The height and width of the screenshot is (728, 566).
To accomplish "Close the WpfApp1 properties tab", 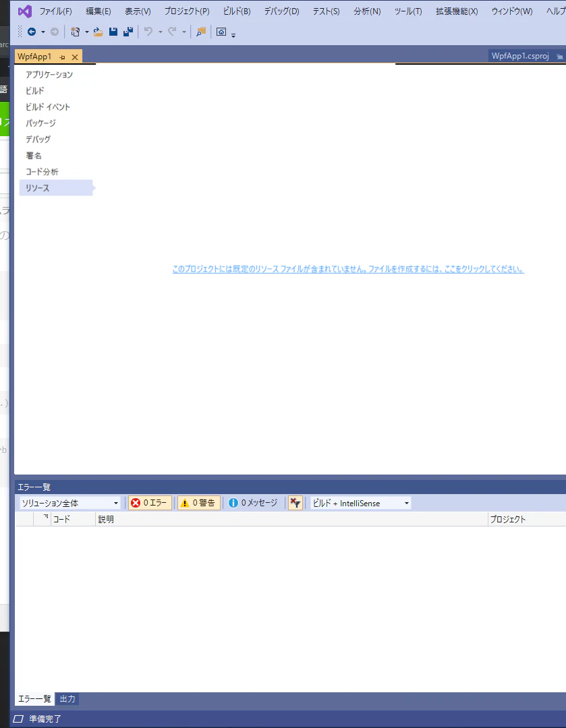I will coord(75,57).
